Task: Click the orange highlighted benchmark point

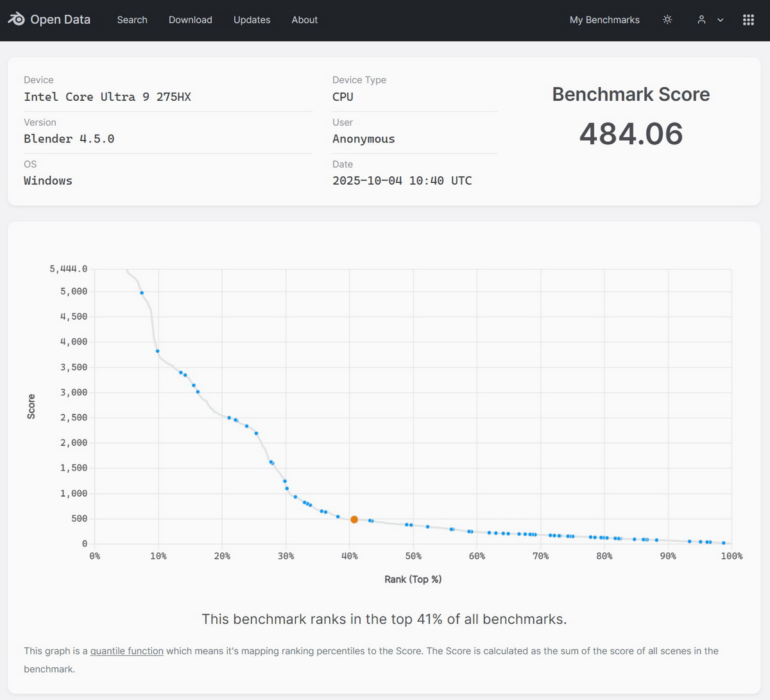Action: [x=354, y=520]
